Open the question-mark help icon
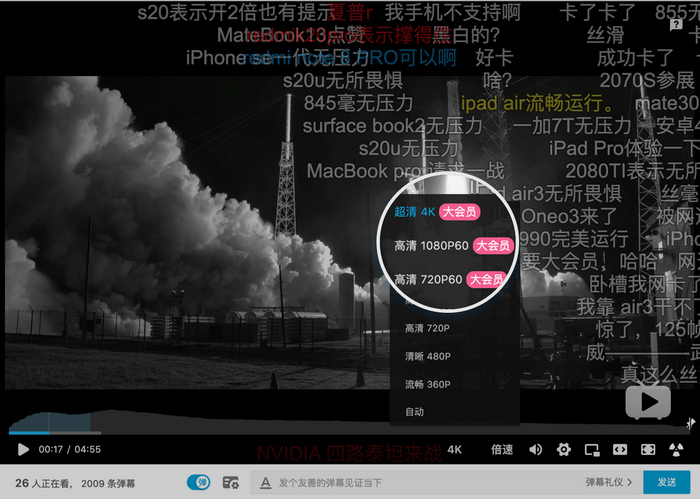This screenshot has width=700, height=499. [676, 25]
